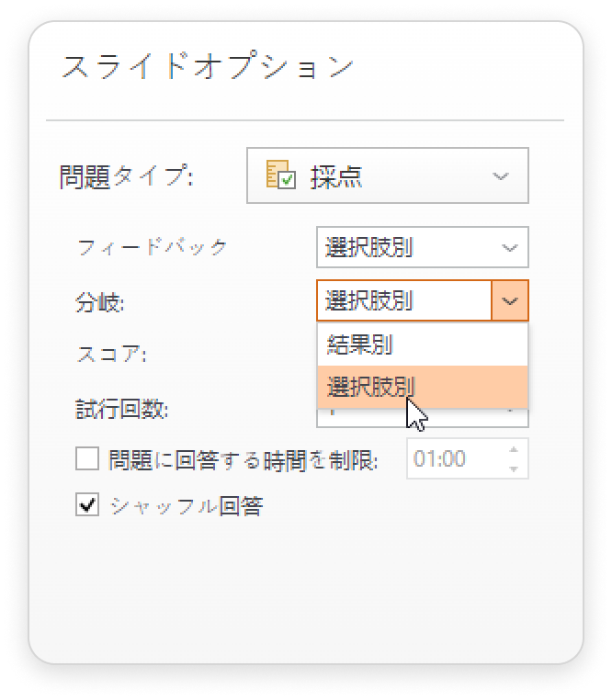Decrease time limit with the down arrow

click(x=514, y=469)
